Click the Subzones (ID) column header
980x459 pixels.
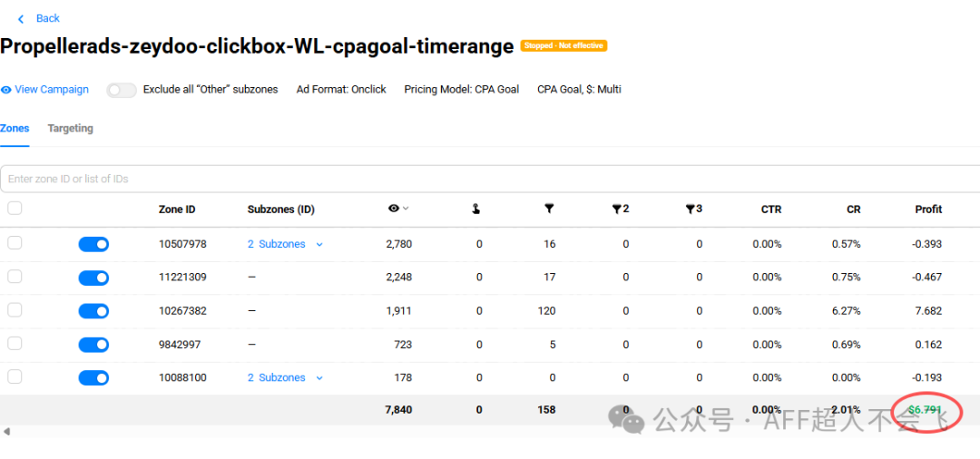tap(280, 210)
